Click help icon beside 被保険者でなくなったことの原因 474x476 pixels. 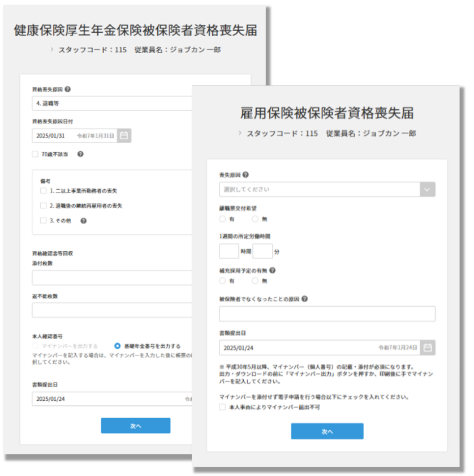(x=305, y=299)
